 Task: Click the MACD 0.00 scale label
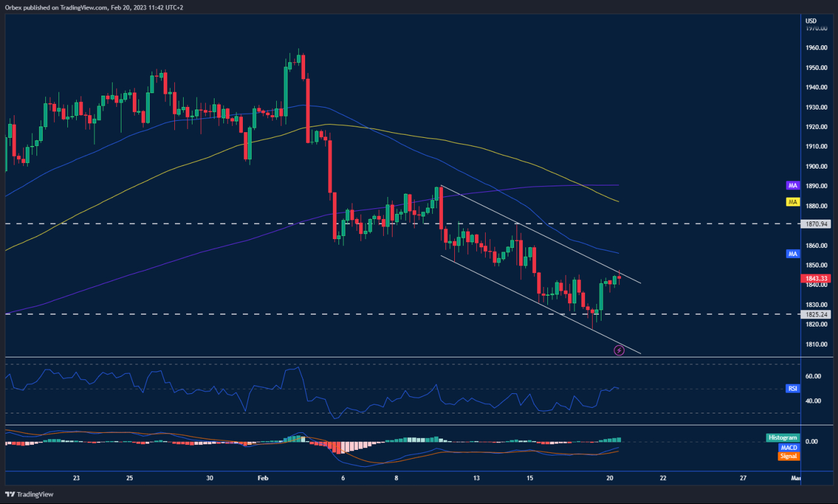point(811,442)
